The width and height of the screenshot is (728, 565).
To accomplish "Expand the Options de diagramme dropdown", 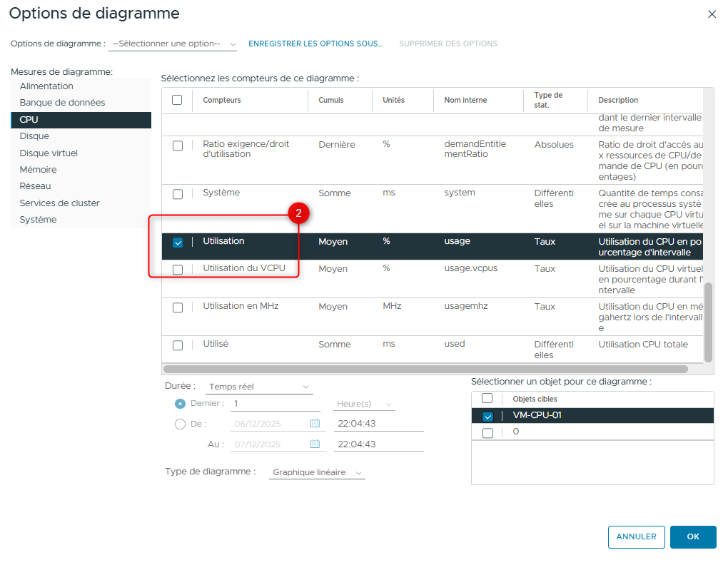I will click(173, 44).
